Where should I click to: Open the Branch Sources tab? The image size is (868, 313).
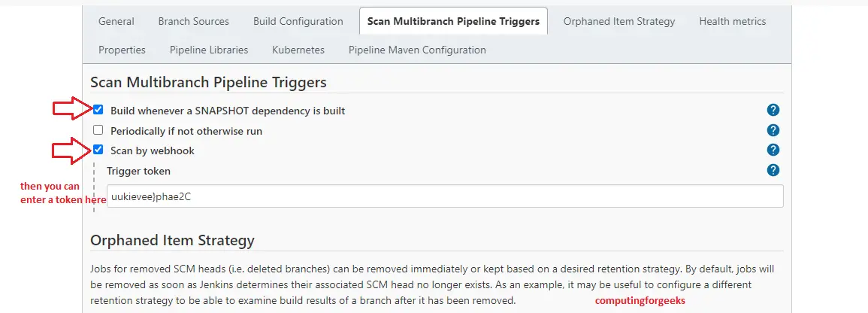(193, 21)
